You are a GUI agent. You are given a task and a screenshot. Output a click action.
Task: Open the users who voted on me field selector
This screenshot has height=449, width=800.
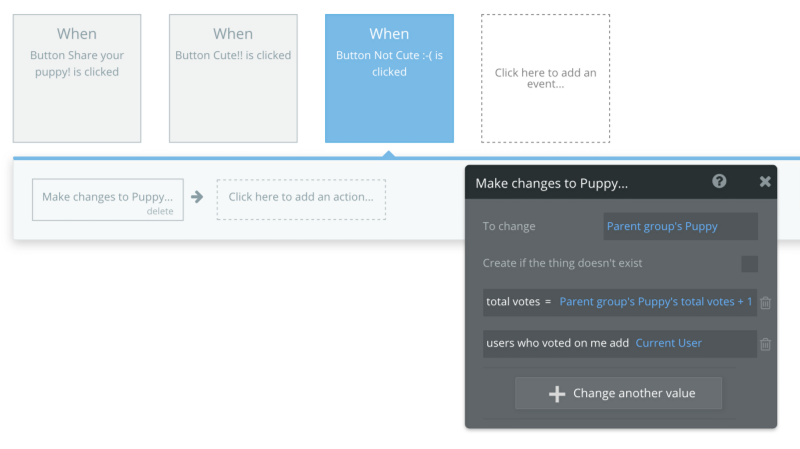557,343
